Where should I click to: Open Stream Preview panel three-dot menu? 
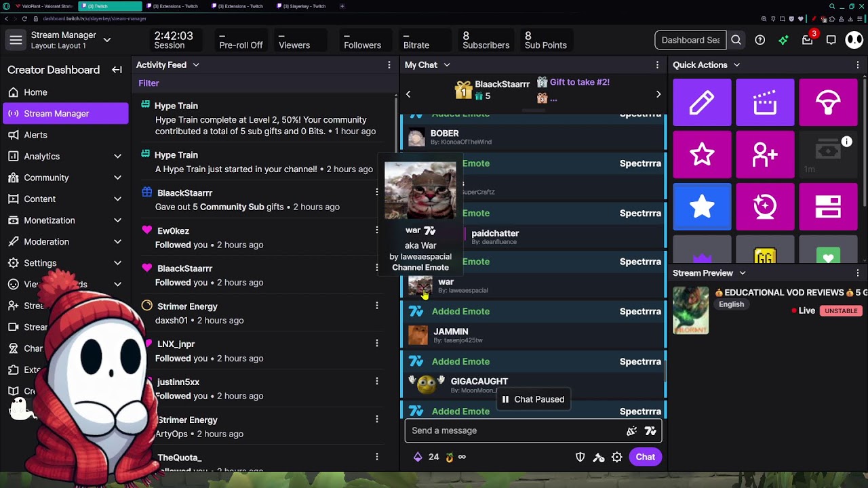pyautogui.click(x=858, y=273)
